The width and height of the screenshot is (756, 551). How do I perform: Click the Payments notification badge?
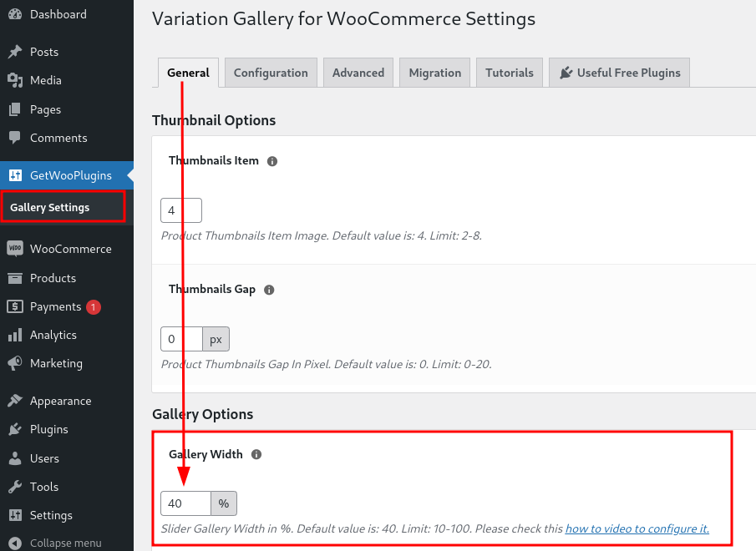(x=94, y=307)
